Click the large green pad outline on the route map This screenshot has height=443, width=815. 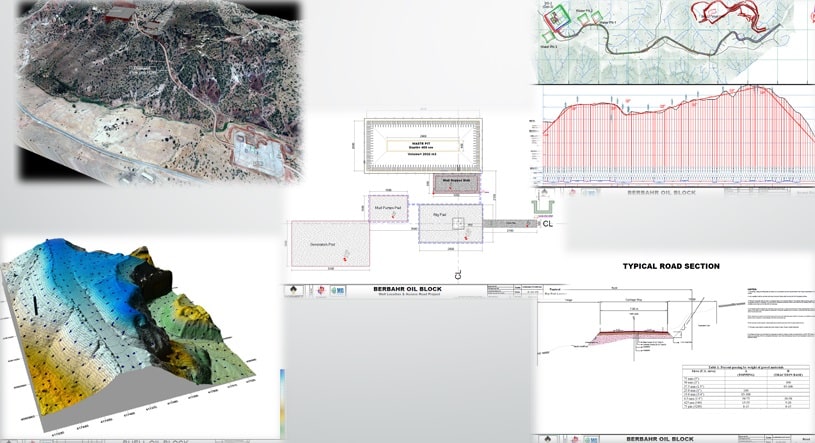tap(558, 18)
